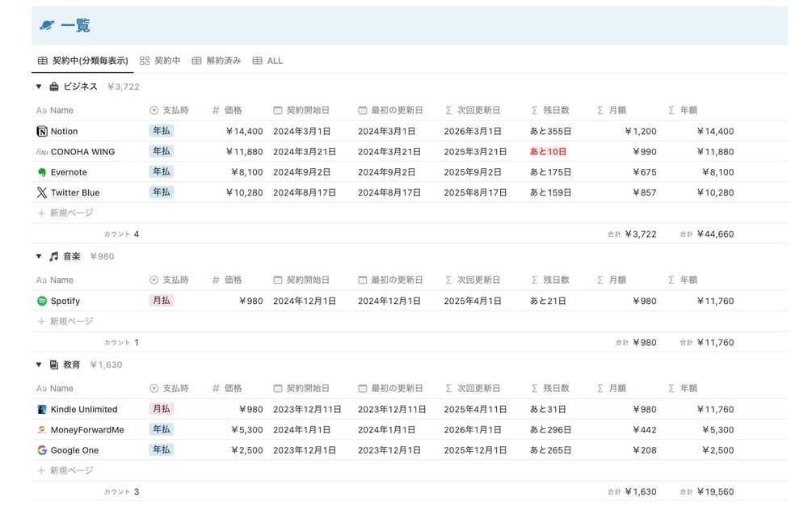
Task: Click the CONOHA WING row icon
Action: 42,152
